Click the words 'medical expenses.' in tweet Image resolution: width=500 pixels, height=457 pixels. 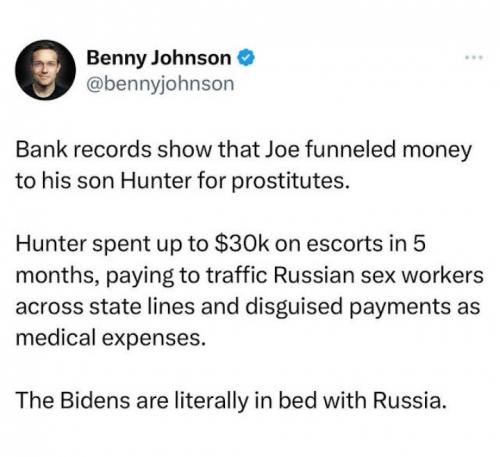(110, 338)
